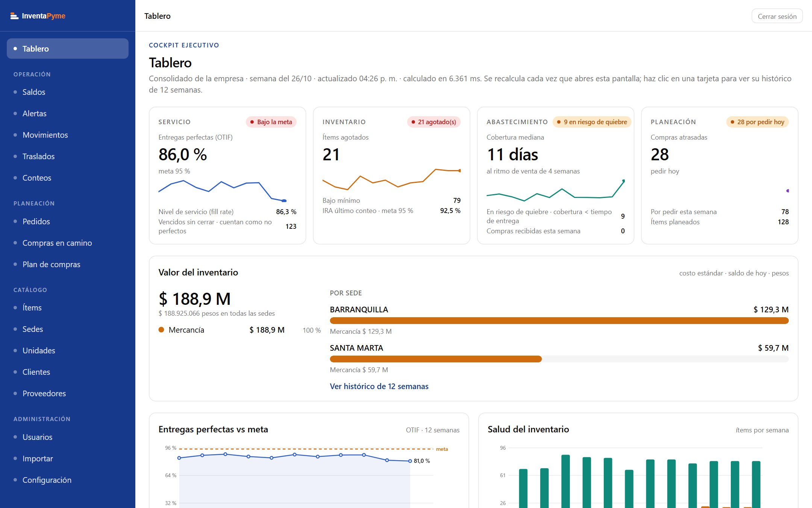Open the Servicio OTIF card
The width and height of the screenshot is (812, 508).
227,175
